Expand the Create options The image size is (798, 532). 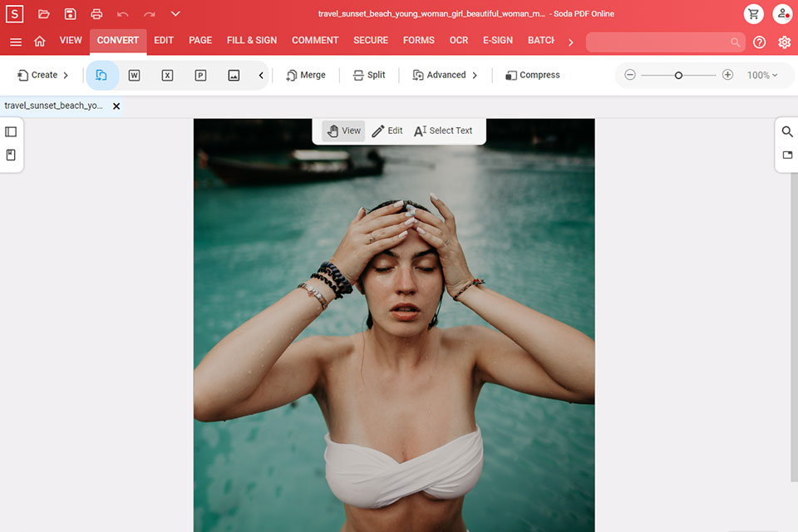[42, 76]
